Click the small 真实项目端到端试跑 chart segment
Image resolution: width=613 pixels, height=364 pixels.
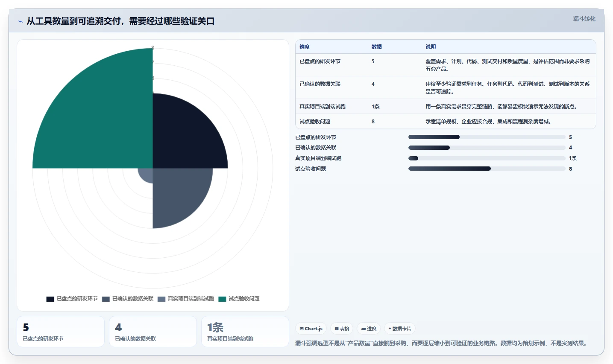click(x=147, y=174)
